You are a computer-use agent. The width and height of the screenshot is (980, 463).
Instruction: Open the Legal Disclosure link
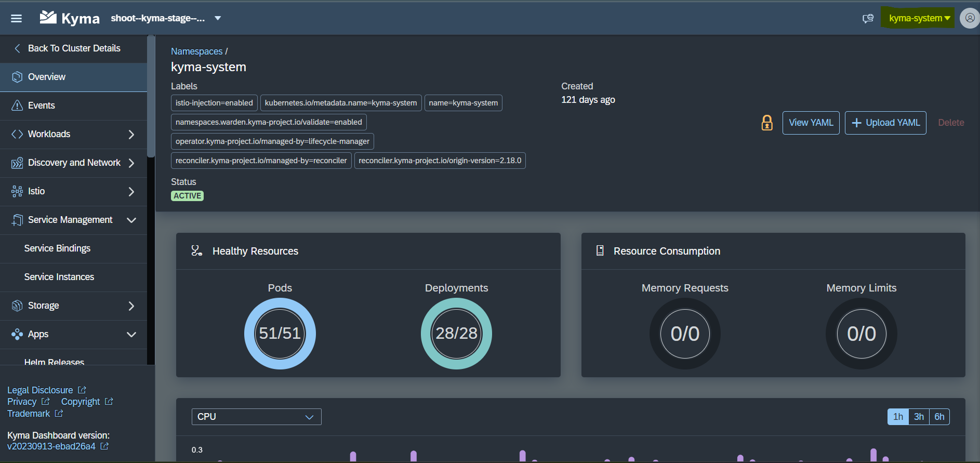click(40, 390)
